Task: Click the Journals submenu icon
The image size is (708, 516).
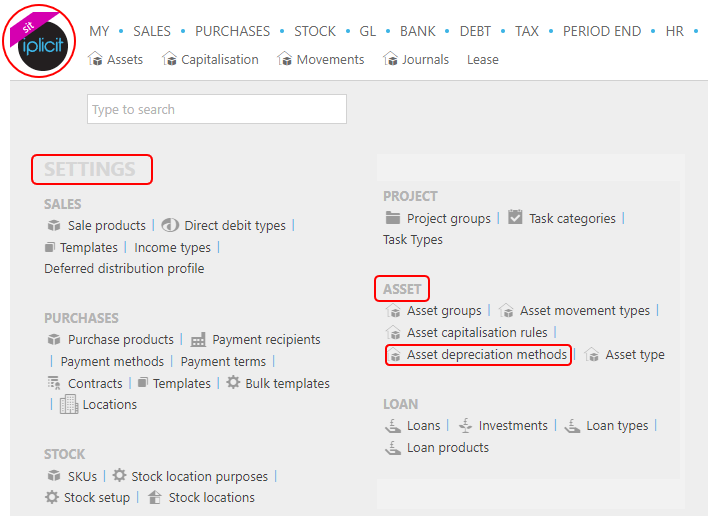Action: click(x=390, y=59)
